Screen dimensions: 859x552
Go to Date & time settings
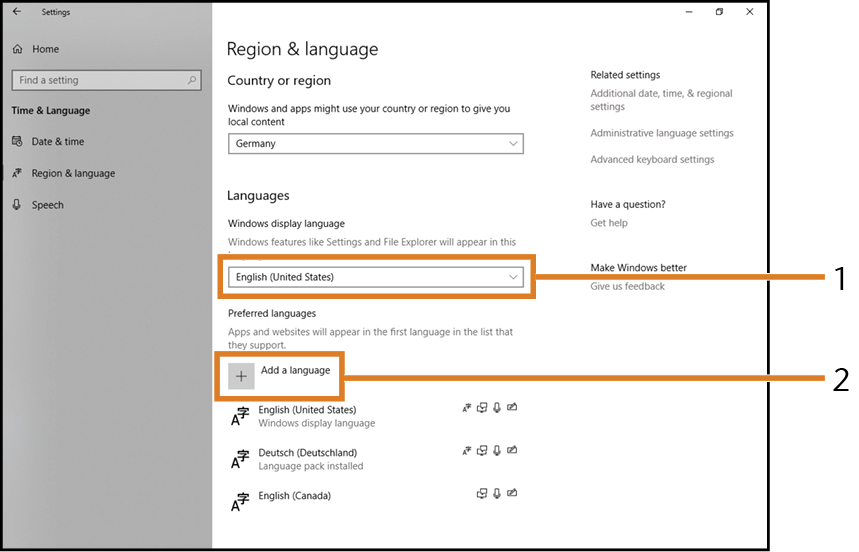tap(48, 141)
